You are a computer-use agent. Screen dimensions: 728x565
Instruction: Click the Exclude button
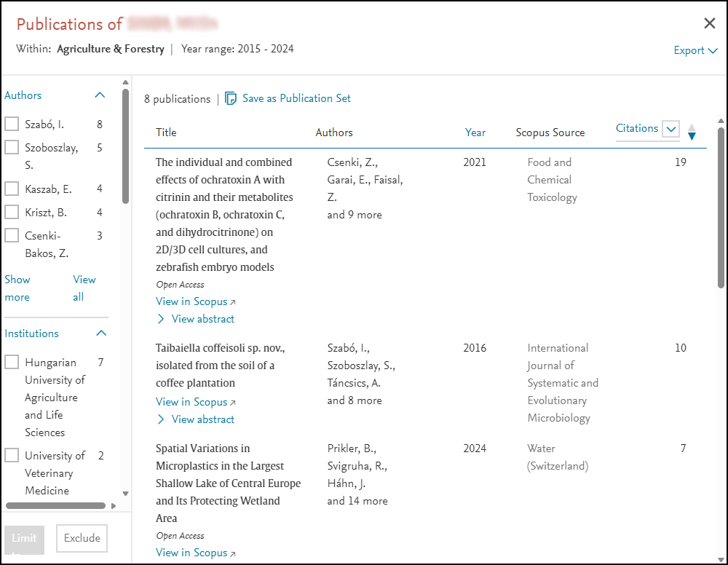(x=82, y=538)
